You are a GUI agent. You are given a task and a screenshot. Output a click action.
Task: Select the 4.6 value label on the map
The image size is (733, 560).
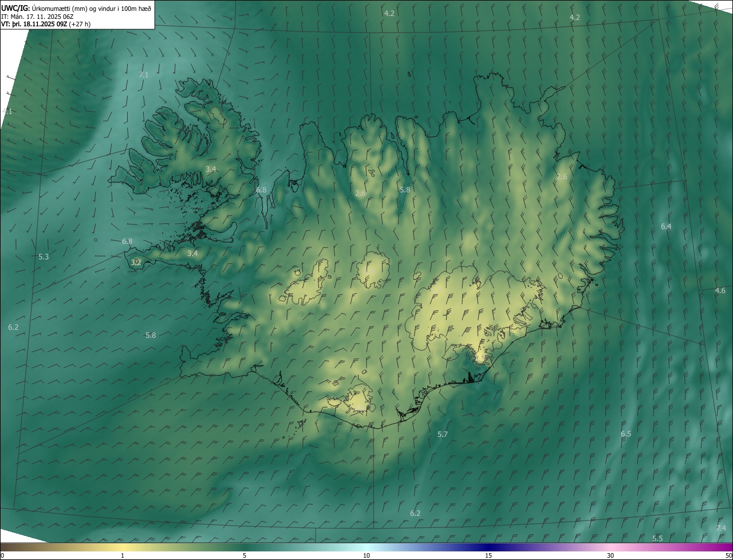pos(720,291)
